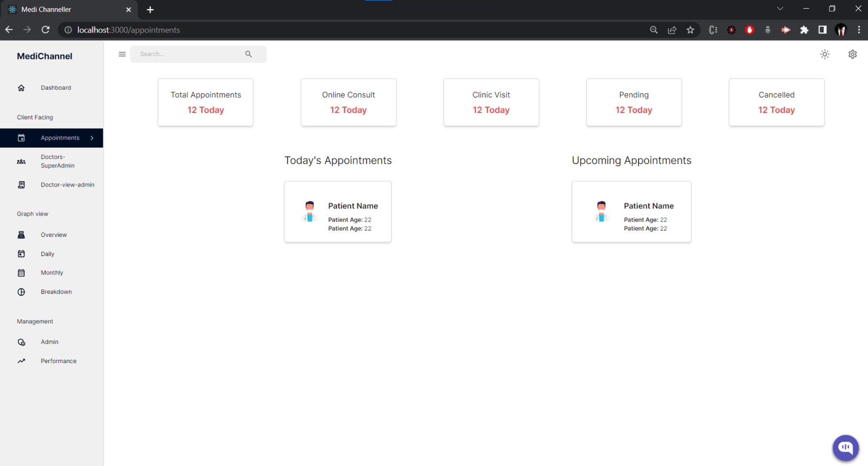Open the chat widget at bottom right
Screen dimensions: 868x466
(845, 448)
